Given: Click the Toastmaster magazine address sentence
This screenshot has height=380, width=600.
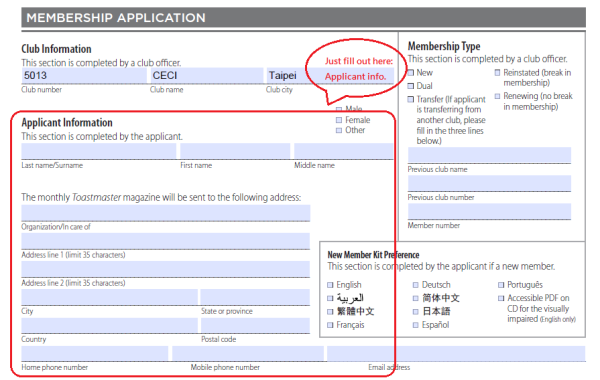Looking at the screenshot, I should point(161,197).
